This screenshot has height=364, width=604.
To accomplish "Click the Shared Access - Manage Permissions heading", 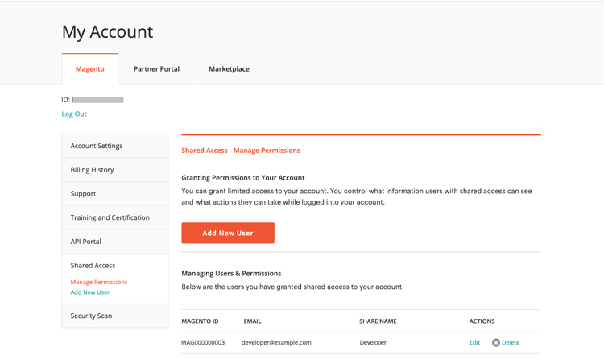I will point(241,151).
